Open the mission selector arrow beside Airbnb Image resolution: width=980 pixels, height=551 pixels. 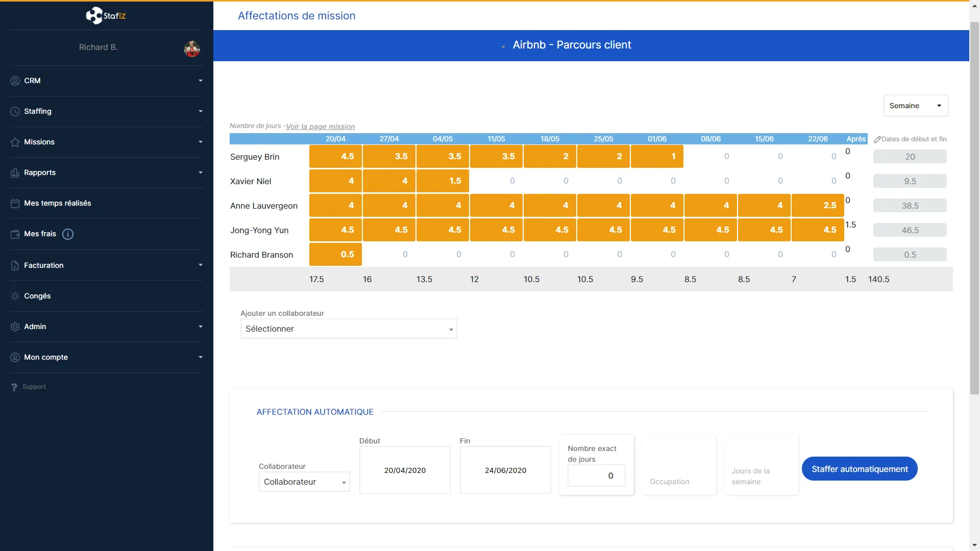click(503, 47)
